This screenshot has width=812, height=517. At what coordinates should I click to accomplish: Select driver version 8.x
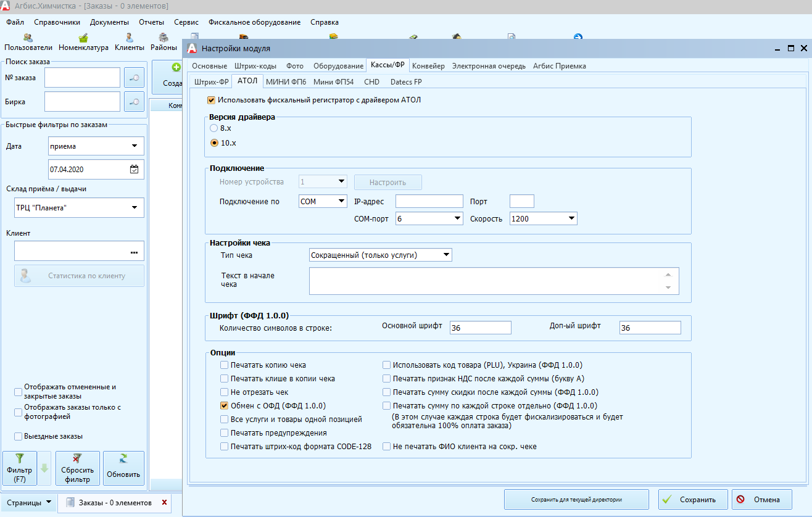point(214,128)
